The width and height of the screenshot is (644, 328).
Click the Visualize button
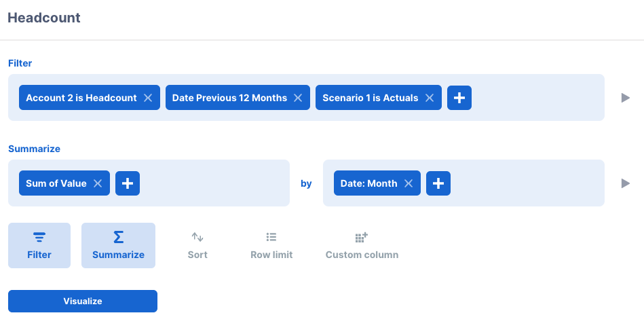(x=83, y=302)
